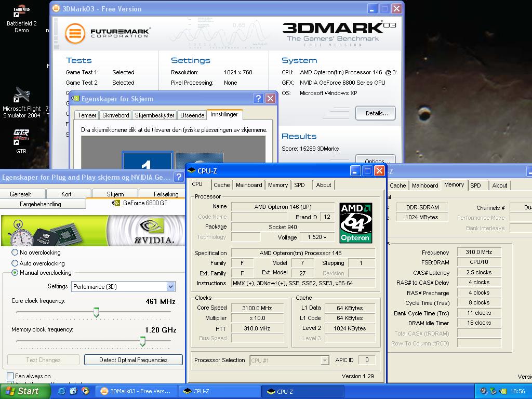Click the NVIDIA banner image

pos(93,230)
